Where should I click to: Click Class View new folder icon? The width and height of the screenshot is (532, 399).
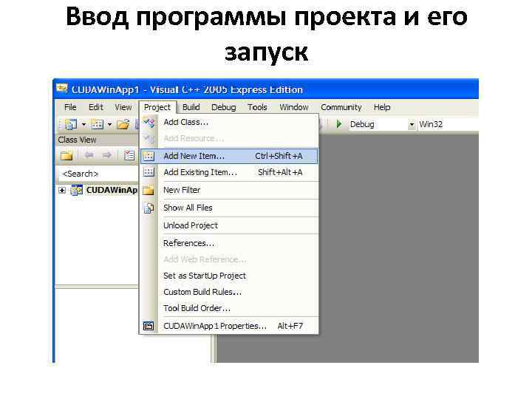tap(66, 155)
